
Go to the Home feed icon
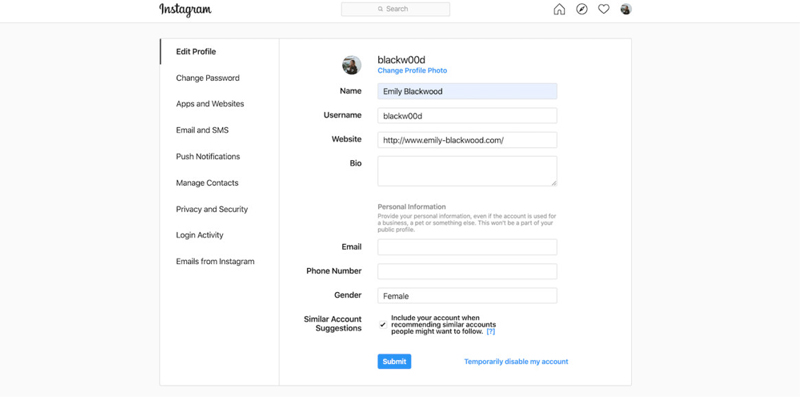coord(559,10)
